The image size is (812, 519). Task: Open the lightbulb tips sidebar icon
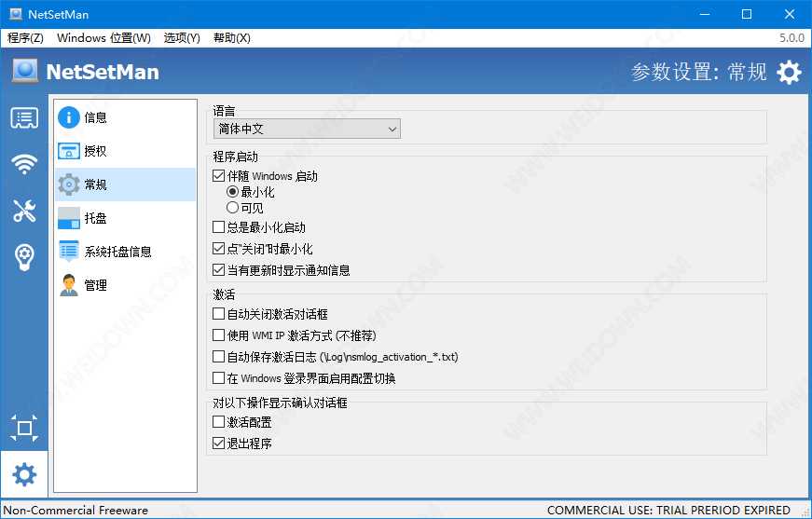point(24,257)
